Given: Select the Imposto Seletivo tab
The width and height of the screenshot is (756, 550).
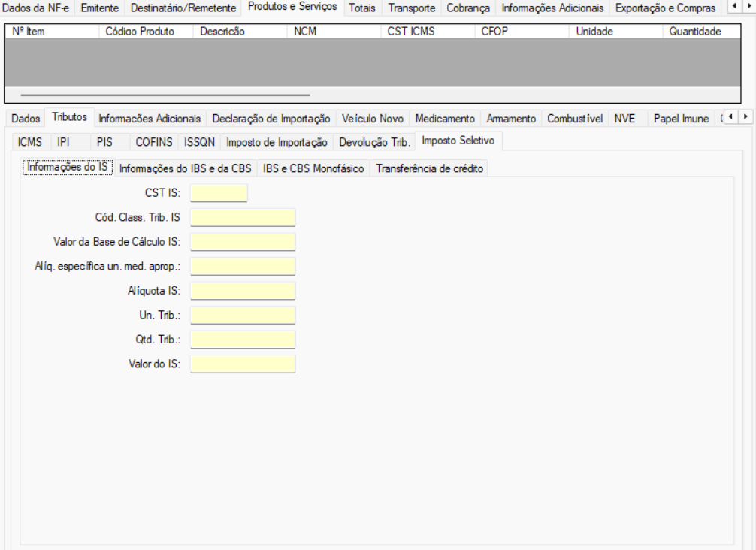Looking at the screenshot, I should (458, 141).
